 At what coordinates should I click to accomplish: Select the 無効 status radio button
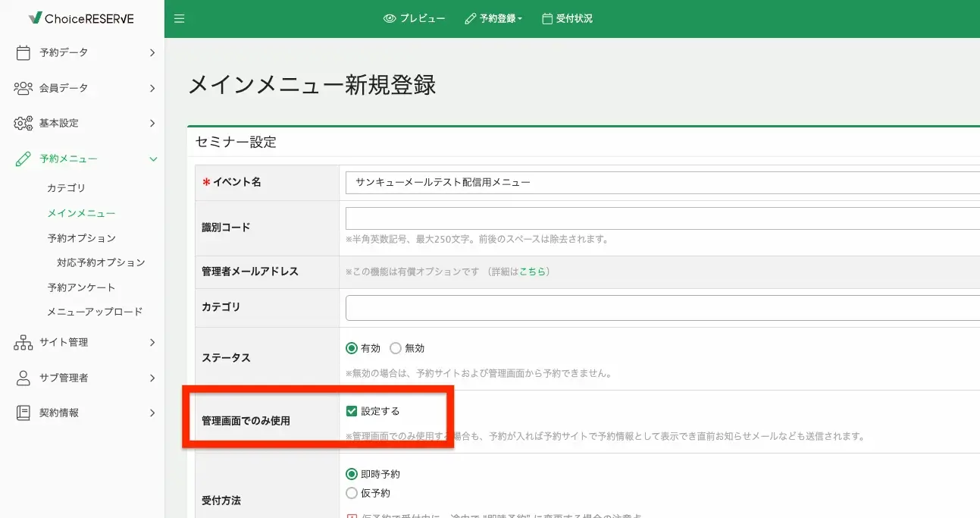point(395,348)
